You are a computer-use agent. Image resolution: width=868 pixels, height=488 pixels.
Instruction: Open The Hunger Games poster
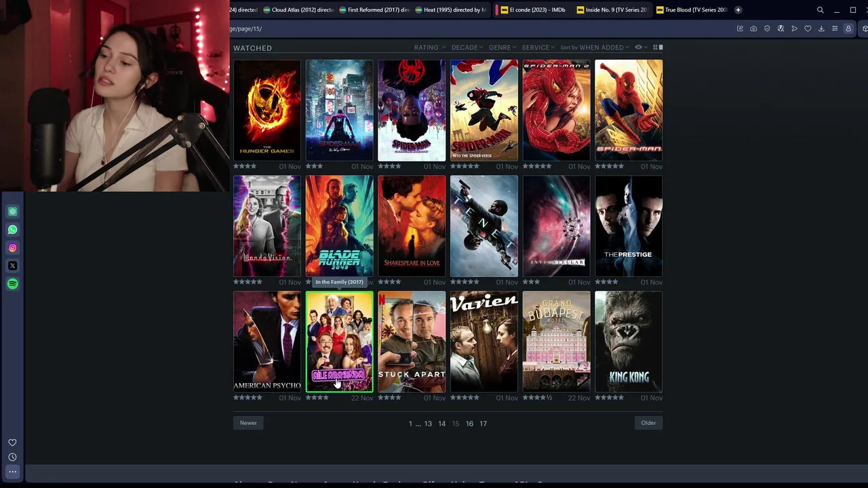pos(267,110)
